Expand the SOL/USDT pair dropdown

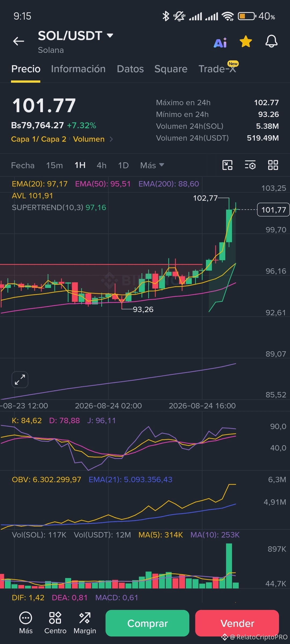(110, 35)
